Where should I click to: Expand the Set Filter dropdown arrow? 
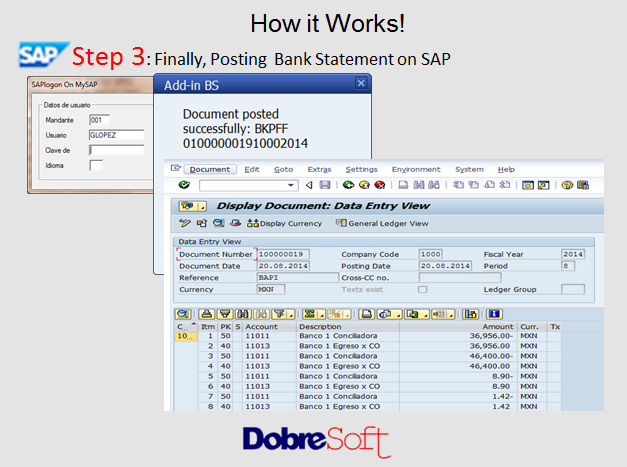(292, 315)
